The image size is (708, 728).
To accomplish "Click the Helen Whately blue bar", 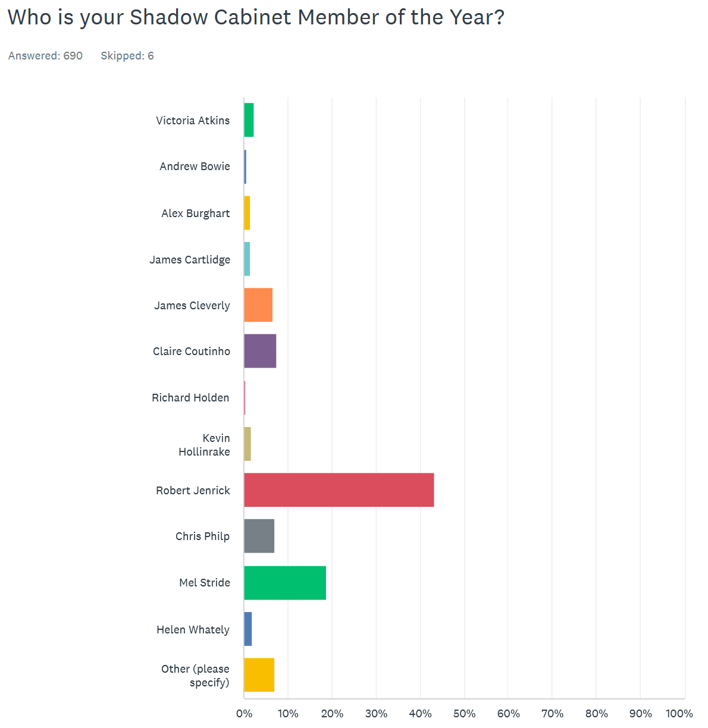I will tap(248, 629).
